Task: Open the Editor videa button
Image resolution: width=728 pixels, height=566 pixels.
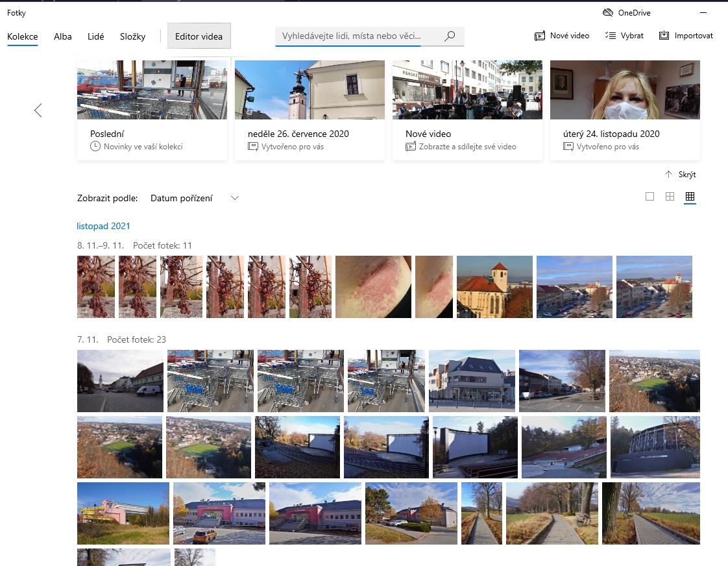Action: pos(199,37)
